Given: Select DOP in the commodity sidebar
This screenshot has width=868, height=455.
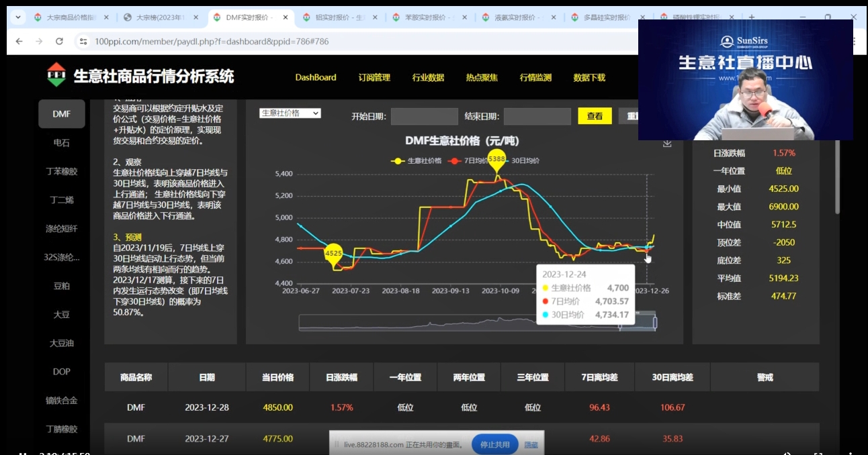Looking at the screenshot, I should click(62, 372).
